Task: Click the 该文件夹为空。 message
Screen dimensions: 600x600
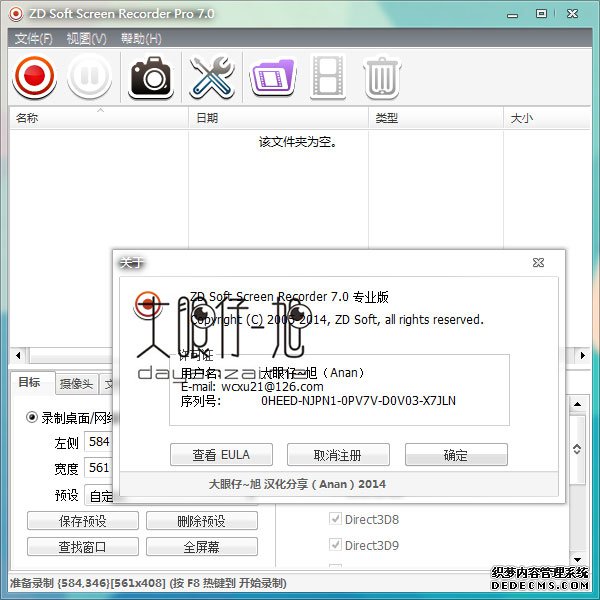Action: pos(298,142)
